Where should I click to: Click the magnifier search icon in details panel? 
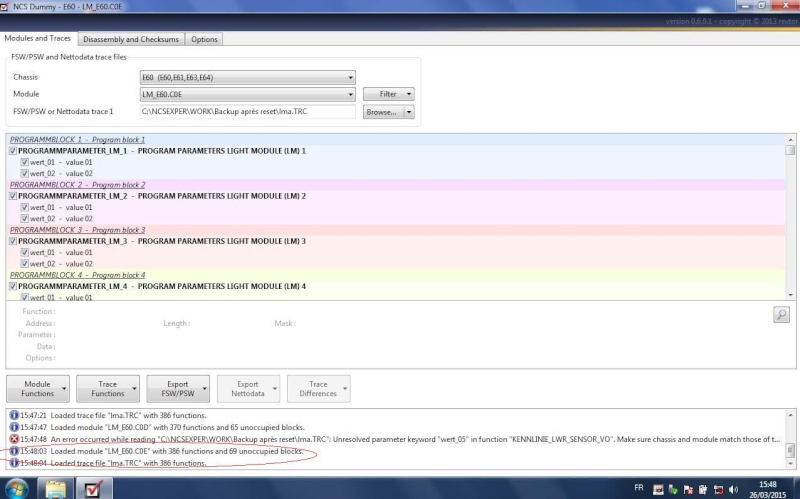pos(781,314)
